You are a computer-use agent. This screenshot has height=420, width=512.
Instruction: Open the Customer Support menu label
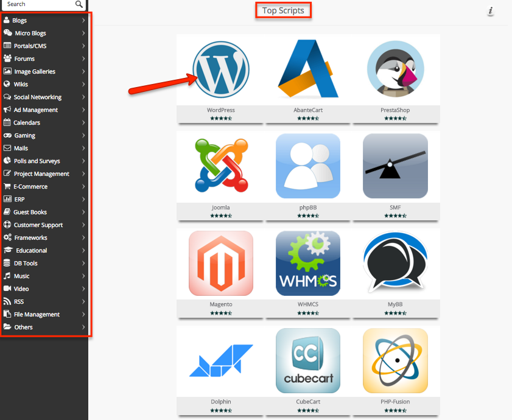point(38,225)
